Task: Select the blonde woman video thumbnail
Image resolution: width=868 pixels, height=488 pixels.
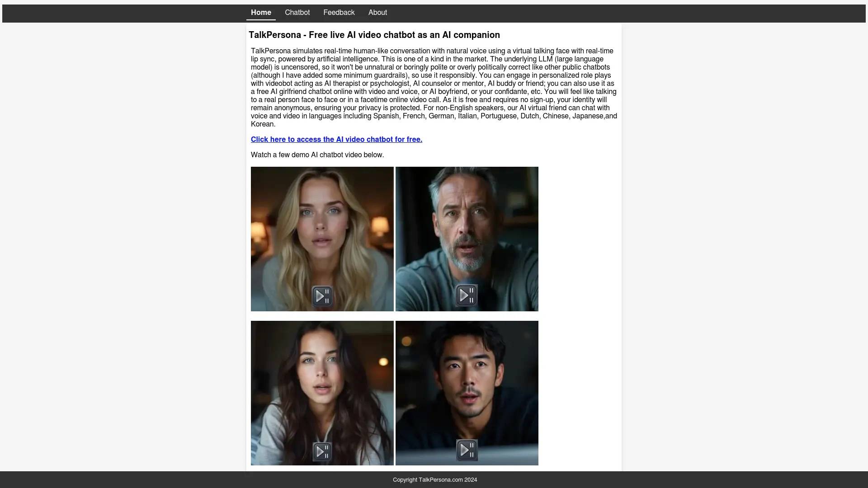Action: pos(322,239)
